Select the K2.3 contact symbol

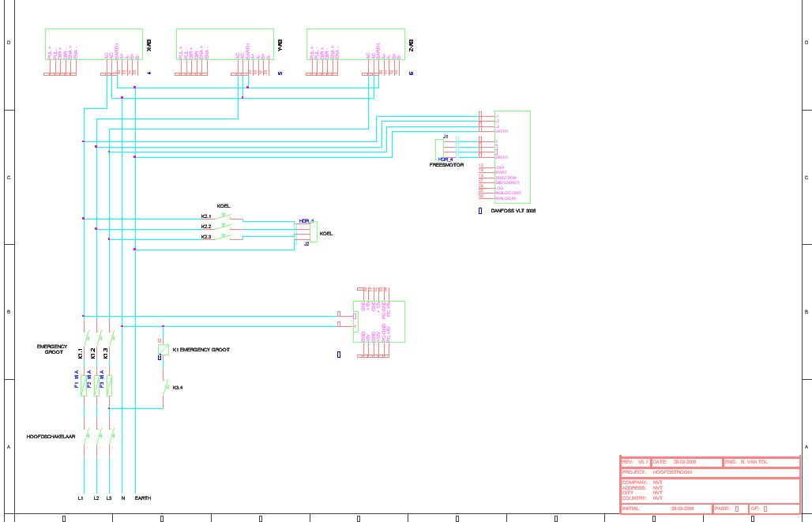point(224,236)
